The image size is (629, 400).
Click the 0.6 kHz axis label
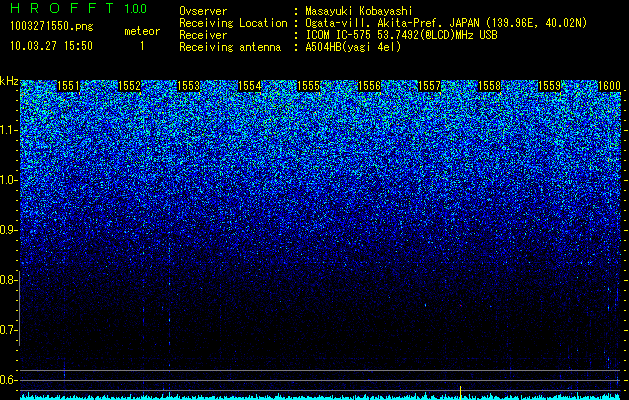[8, 380]
